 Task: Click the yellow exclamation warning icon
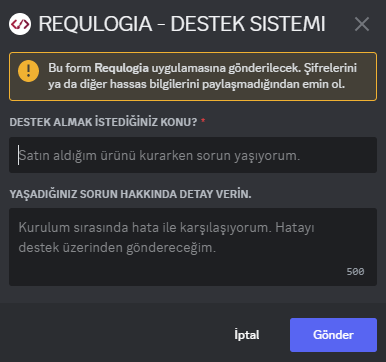tap(28, 71)
